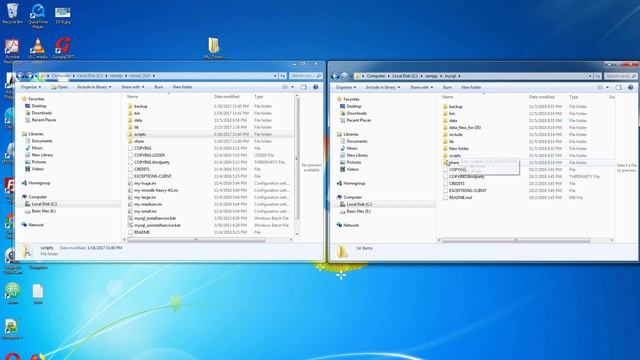Click Burn in the right window toolbar
This screenshot has height=360, width=640.
tap(447, 87)
